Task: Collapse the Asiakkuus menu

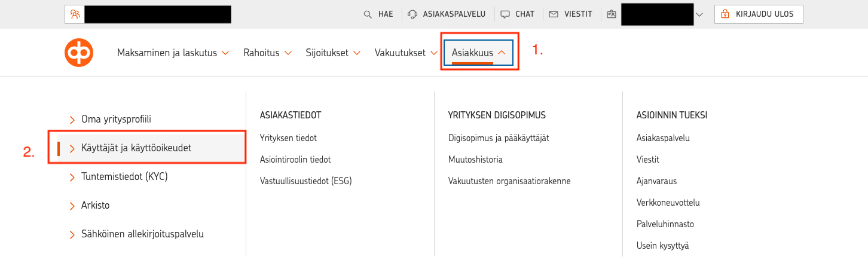Action: (x=479, y=53)
